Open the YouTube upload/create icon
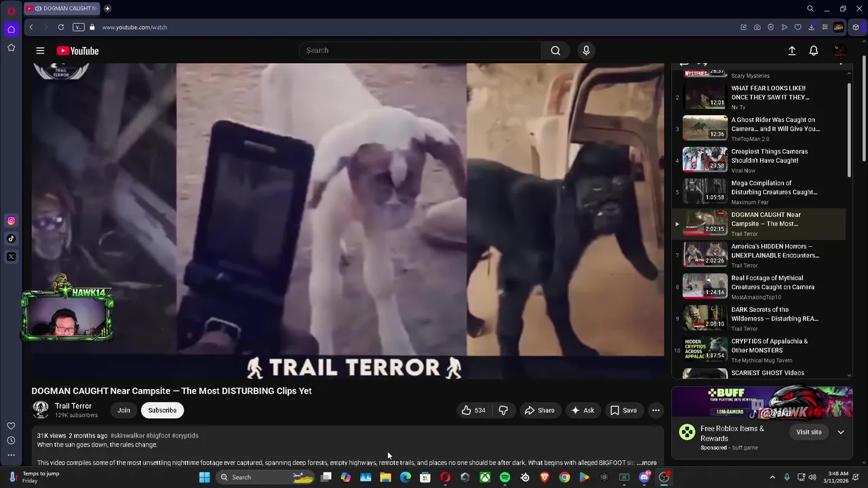Image resolution: width=868 pixels, height=488 pixels. click(791, 51)
